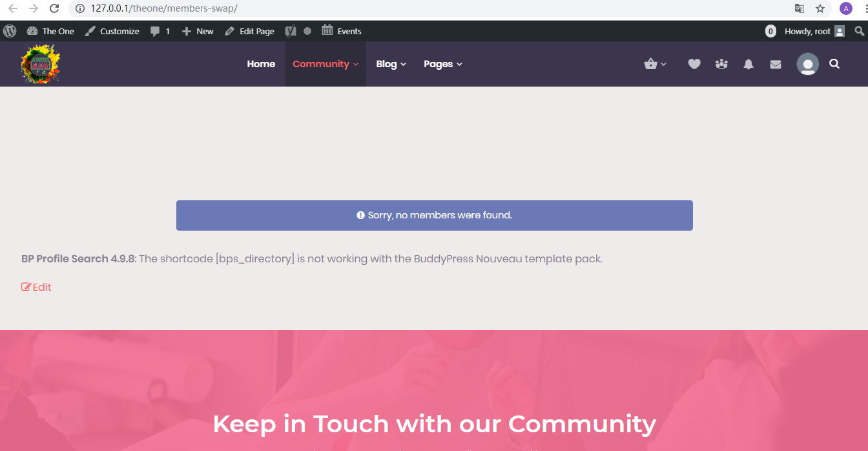Screen dimensions: 868x451
Task: Click the shopping basket icon
Action: (x=651, y=64)
